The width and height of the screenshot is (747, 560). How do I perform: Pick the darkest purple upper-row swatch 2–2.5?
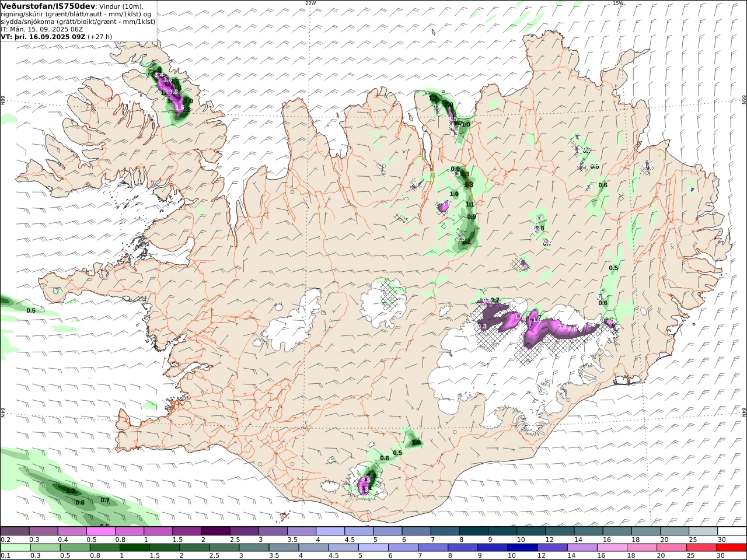tap(215, 531)
